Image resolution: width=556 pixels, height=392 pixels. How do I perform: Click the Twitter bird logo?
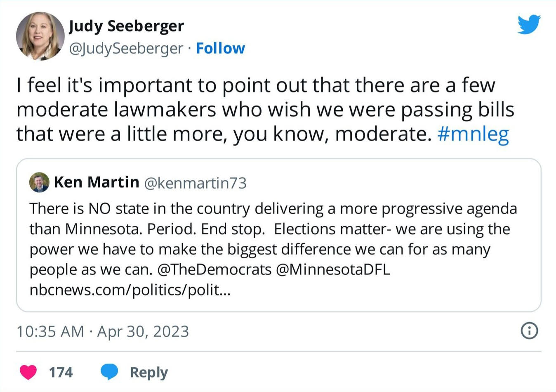point(529,24)
